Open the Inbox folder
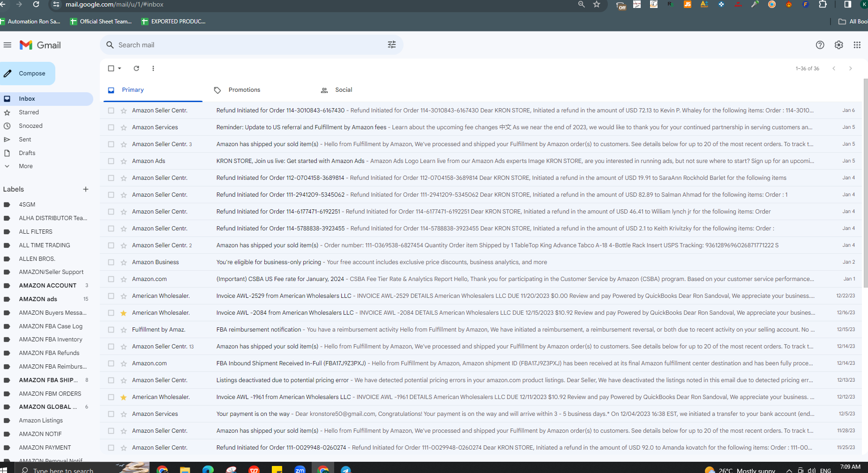The width and height of the screenshot is (868, 473). 47,99
